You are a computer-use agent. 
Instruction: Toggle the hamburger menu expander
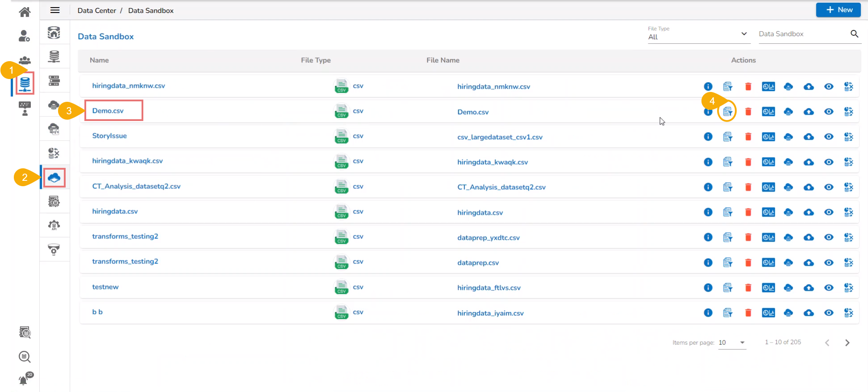(x=55, y=10)
